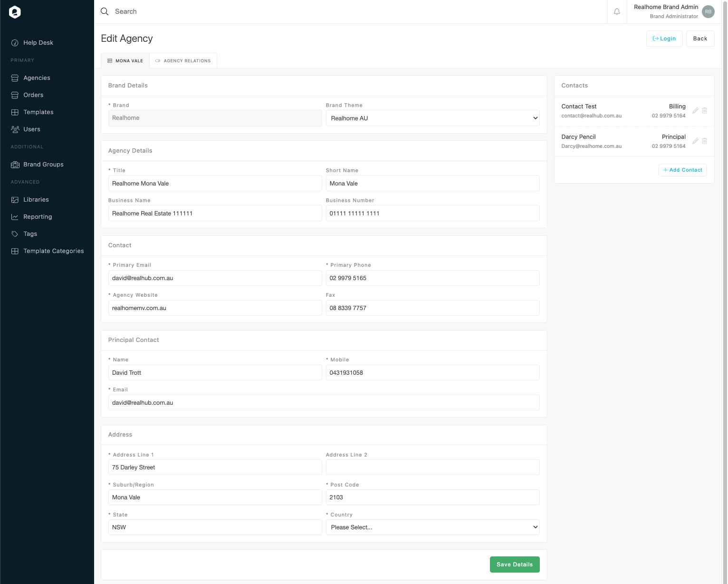728x584 pixels.
Task: Edit the Contact Test billing contact
Action: 695,110
